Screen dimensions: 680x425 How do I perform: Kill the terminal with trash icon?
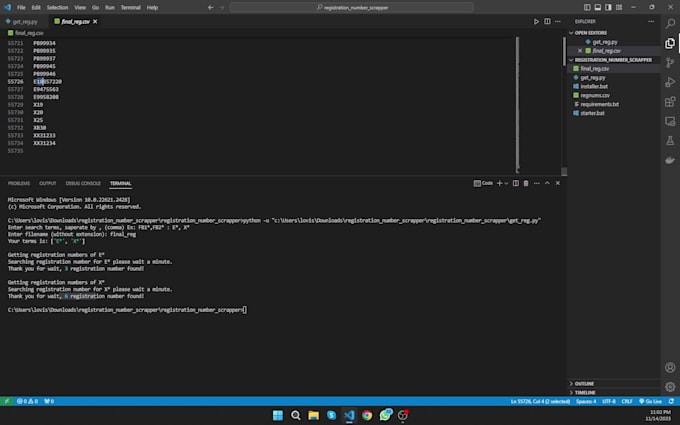[x=526, y=183]
